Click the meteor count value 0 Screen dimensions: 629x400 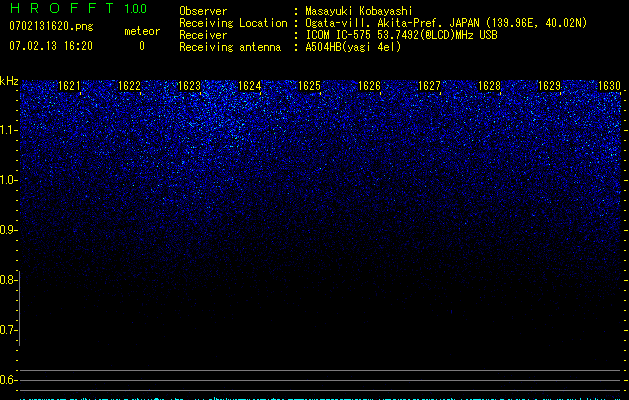click(x=142, y=46)
